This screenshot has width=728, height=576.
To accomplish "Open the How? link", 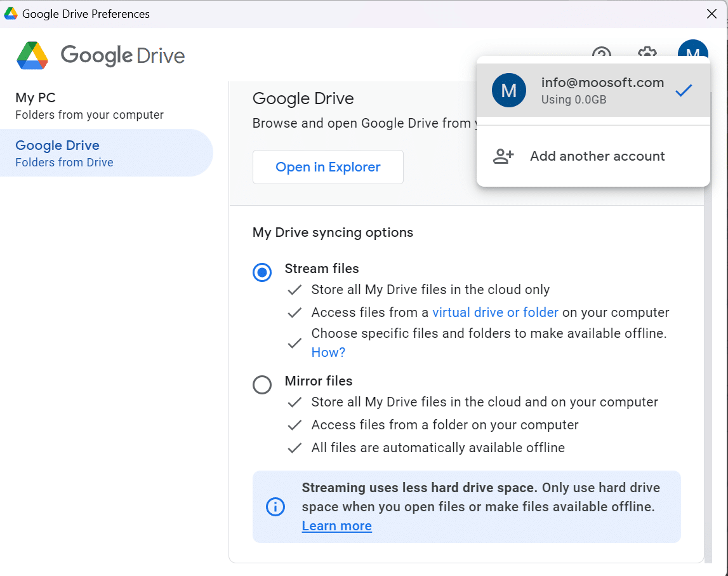I will [x=328, y=352].
